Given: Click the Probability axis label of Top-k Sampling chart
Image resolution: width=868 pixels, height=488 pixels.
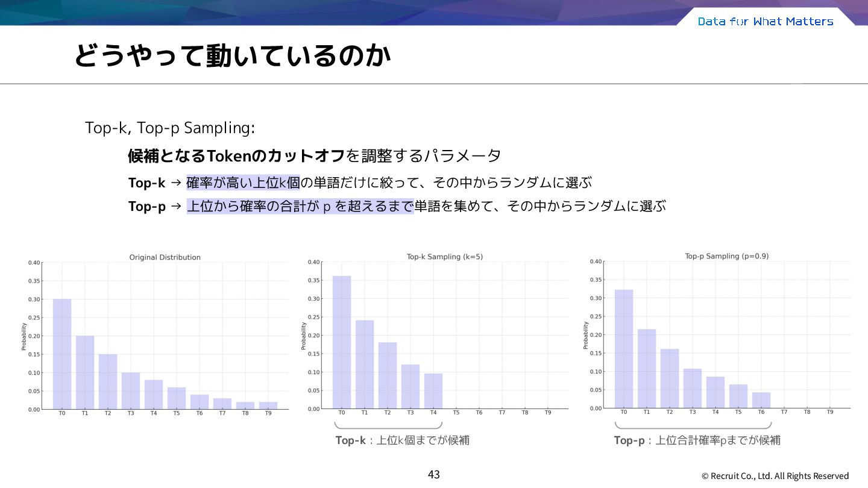Looking at the screenshot, I should pos(304,336).
